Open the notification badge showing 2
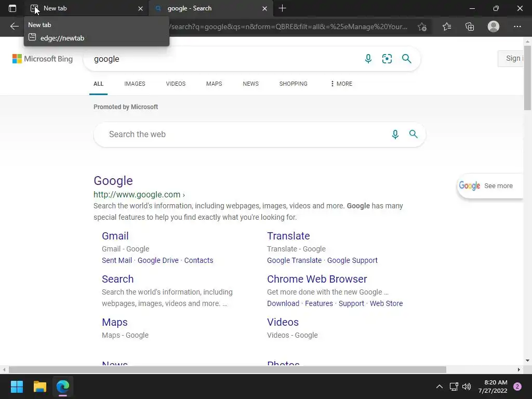 517,387
